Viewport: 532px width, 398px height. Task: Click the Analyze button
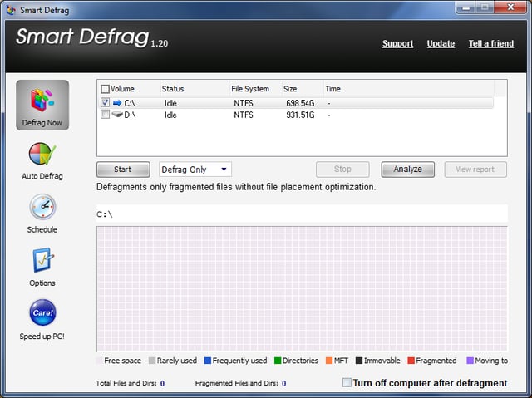407,170
